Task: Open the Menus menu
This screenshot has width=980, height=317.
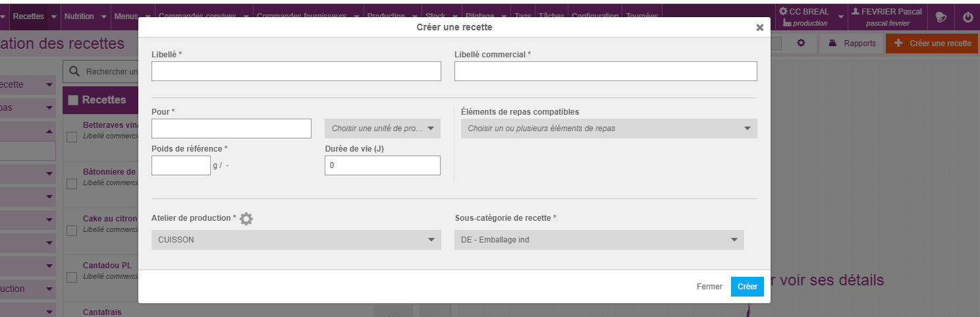Action: click(125, 16)
